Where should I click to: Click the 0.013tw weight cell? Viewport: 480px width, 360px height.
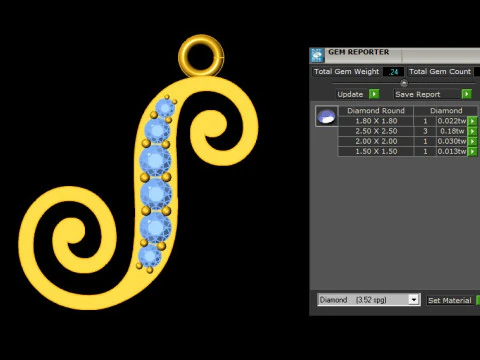pos(452,152)
